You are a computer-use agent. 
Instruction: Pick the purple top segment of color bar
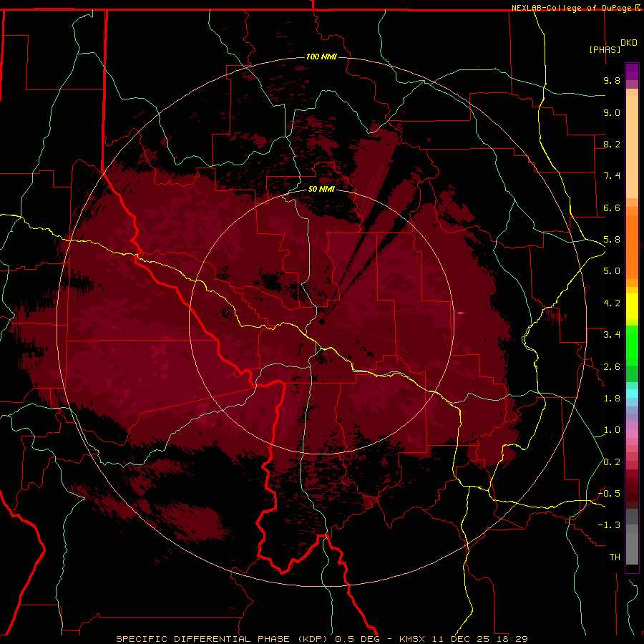(632, 72)
